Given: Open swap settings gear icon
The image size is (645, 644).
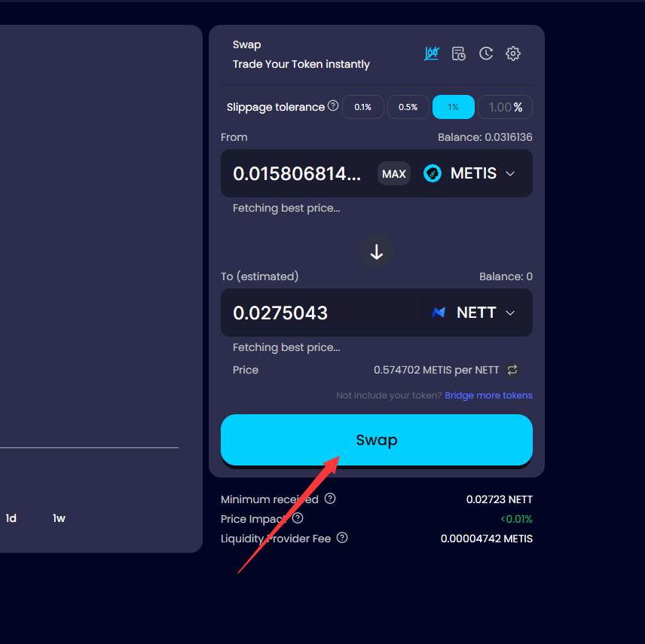Looking at the screenshot, I should tap(513, 53).
